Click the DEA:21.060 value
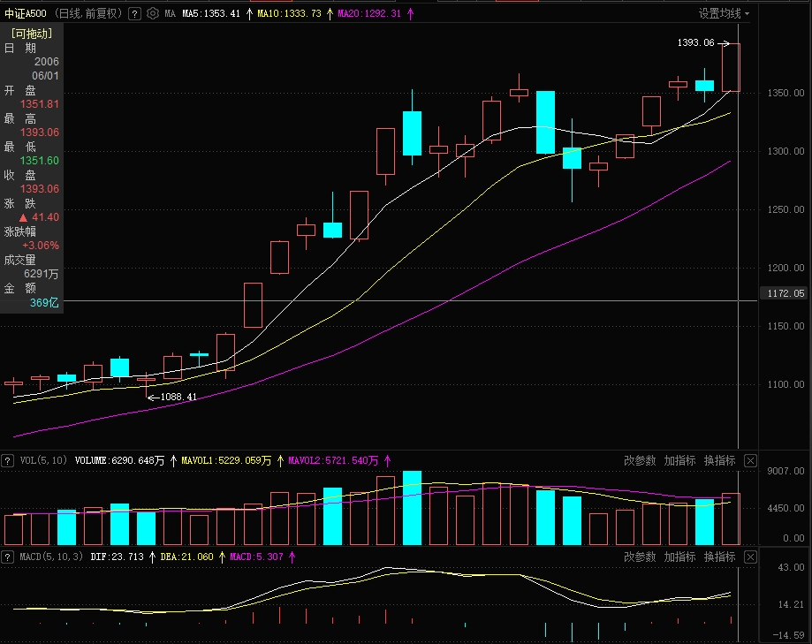 187,557
